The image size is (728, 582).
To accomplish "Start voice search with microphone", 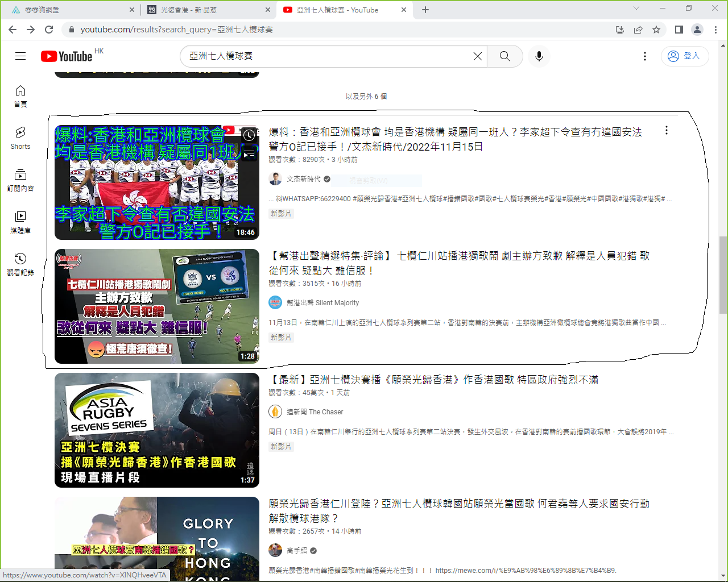I will click(539, 56).
